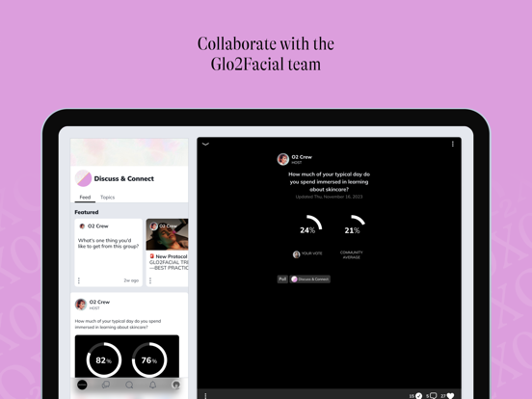532x399 pixels.
Task: Switch to the Topics tab
Action: (x=107, y=198)
